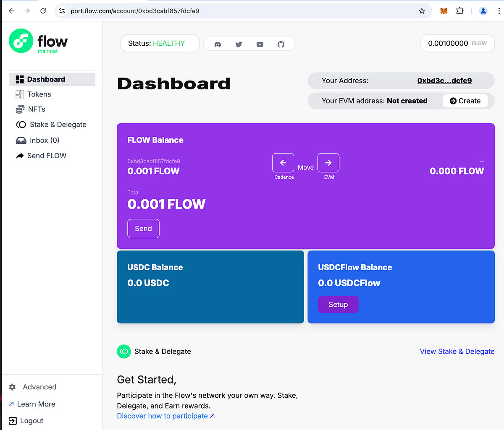Visit Flow's GitHub via the GitHub icon
Image resolution: width=504 pixels, height=430 pixels.
point(281,43)
